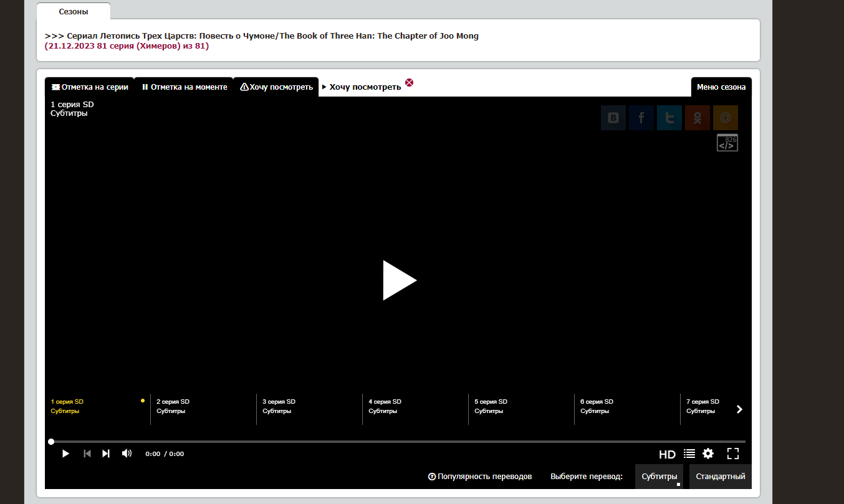
Task: Toggle HD quality
Action: click(667, 454)
